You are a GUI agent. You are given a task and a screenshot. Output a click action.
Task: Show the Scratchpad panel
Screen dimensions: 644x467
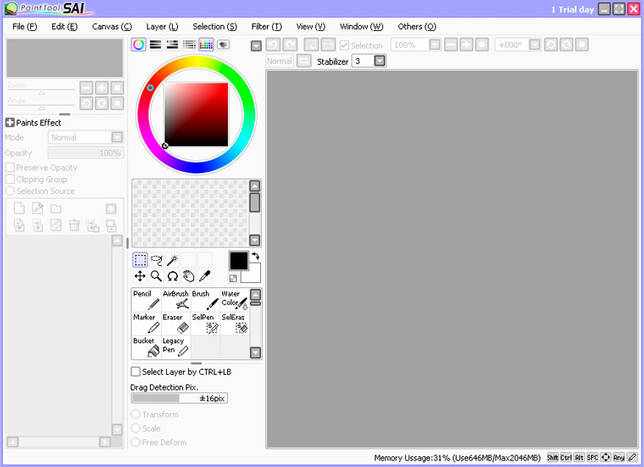tap(223, 44)
